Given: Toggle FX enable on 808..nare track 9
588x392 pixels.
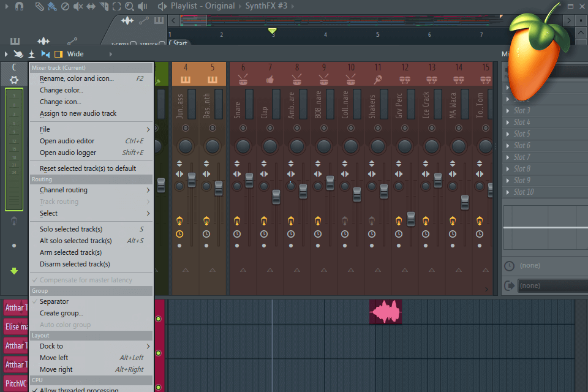Looking at the screenshot, I should click(x=318, y=221).
